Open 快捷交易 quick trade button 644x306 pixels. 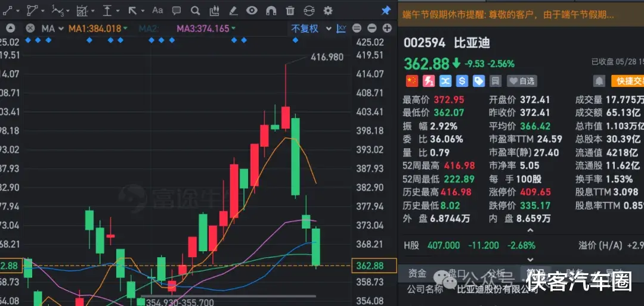tap(627, 81)
